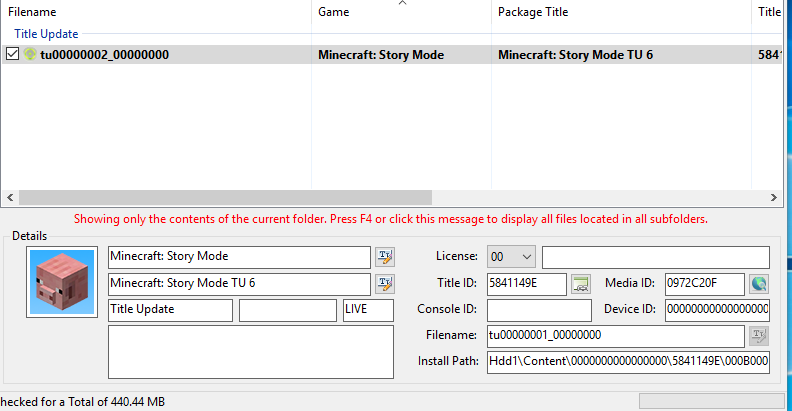Click the Minecraft: Story Mode TU 6 cell
792x411 pixels.
pyautogui.click(x=575, y=55)
